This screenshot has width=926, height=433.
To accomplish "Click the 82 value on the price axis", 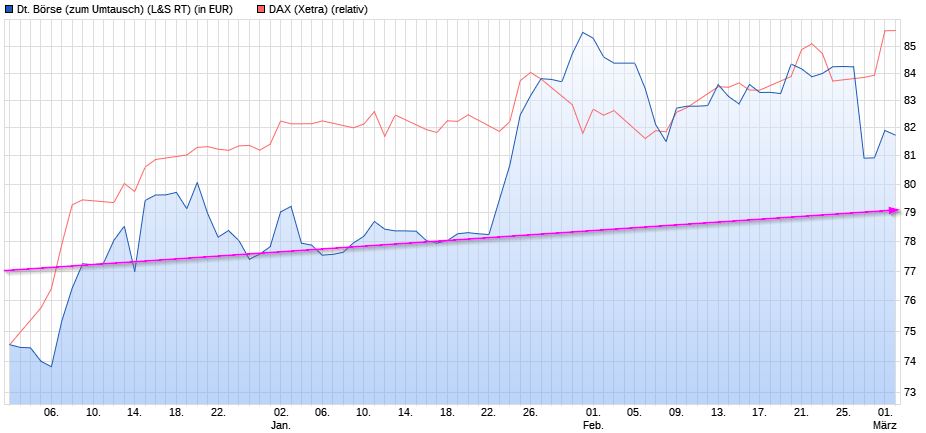I will 910,128.
